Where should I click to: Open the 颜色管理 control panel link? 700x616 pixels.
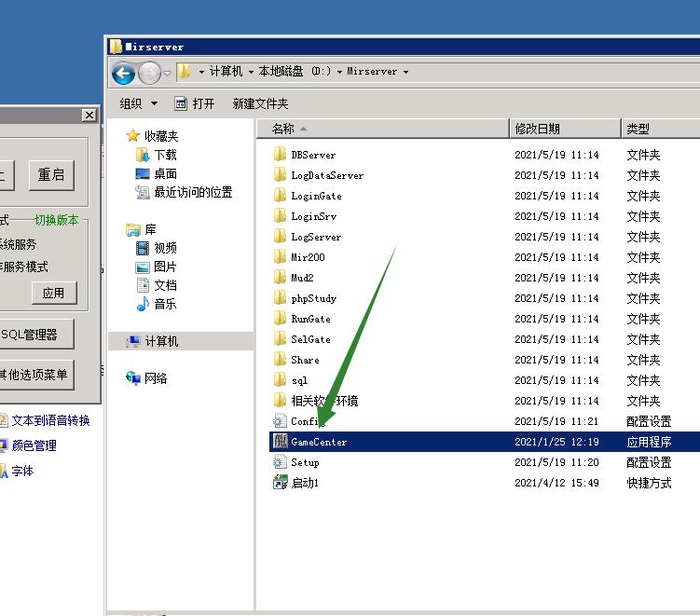pyautogui.click(x=34, y=445)
